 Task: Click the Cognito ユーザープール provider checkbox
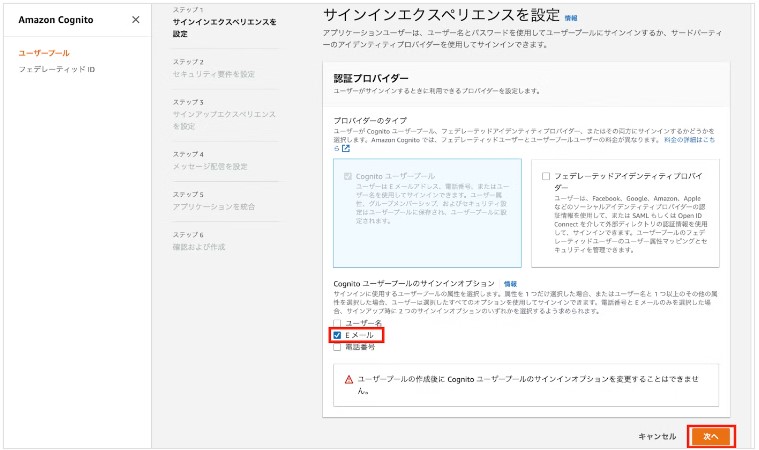347,176
